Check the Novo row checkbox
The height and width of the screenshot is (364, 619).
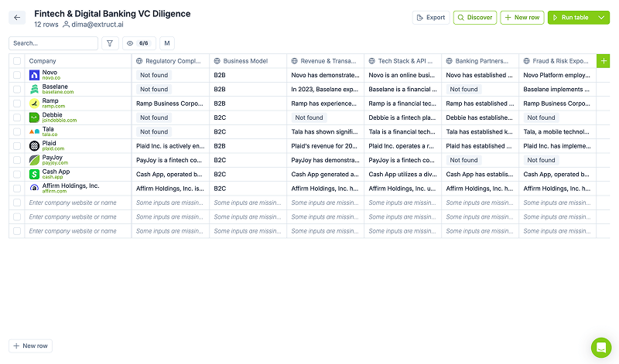17,75
